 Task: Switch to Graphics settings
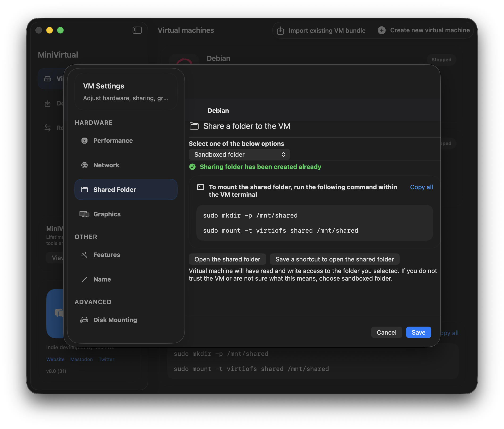126,214
